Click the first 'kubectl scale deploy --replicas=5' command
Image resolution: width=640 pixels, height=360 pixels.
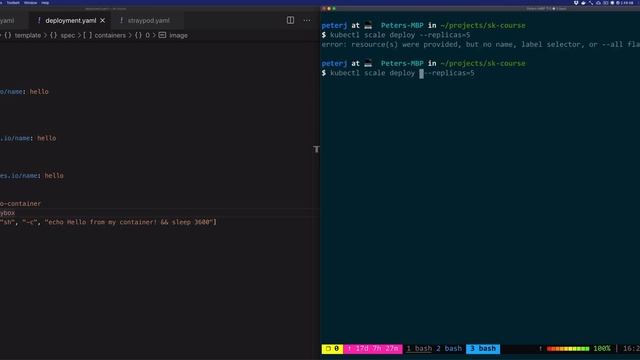click(x=400, y=35)
